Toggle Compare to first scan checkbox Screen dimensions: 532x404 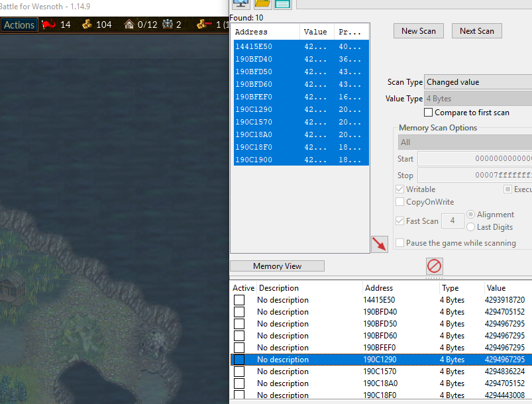point(428,113)
